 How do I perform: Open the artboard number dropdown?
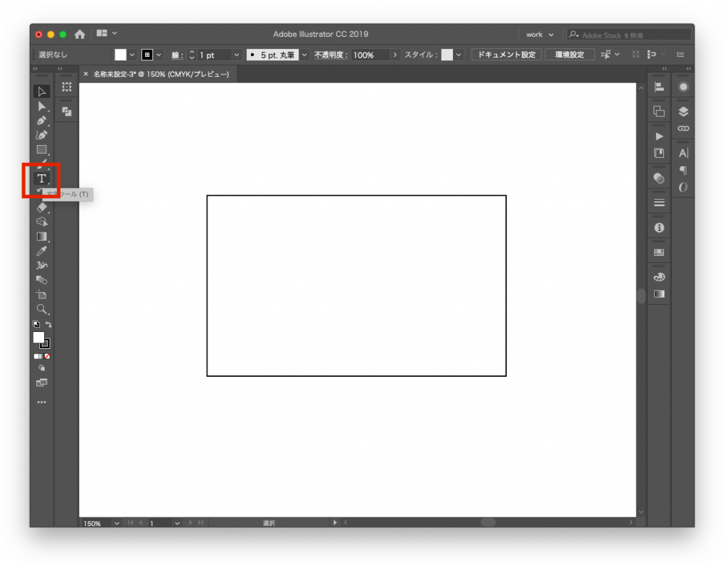(177, 523)
